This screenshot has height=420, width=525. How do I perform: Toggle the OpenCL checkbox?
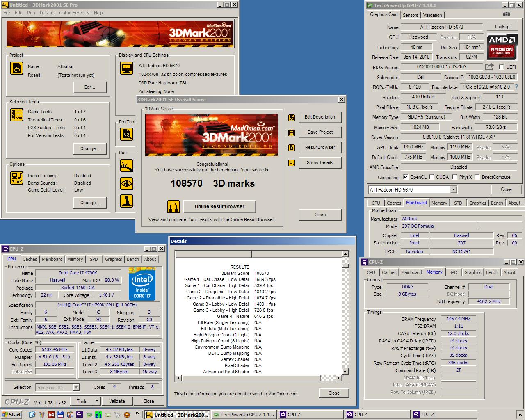pos(406,177)
